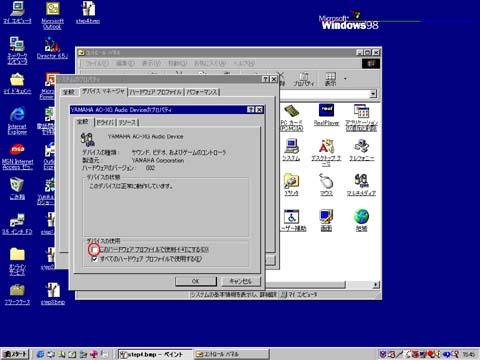Select the Telephony icon
This screenshot has height=360, width=480.
[361, 146]
